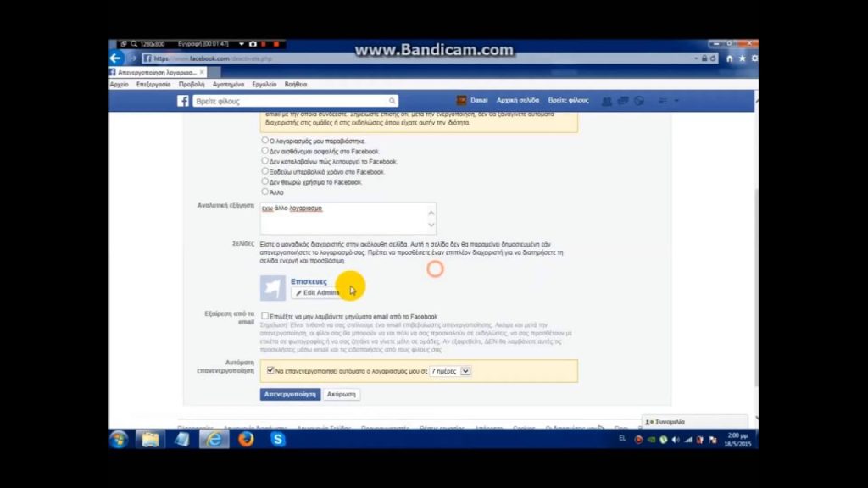Open the Windows Start button
The height and width of the screenshot is (488, 868).
[119, 440]
